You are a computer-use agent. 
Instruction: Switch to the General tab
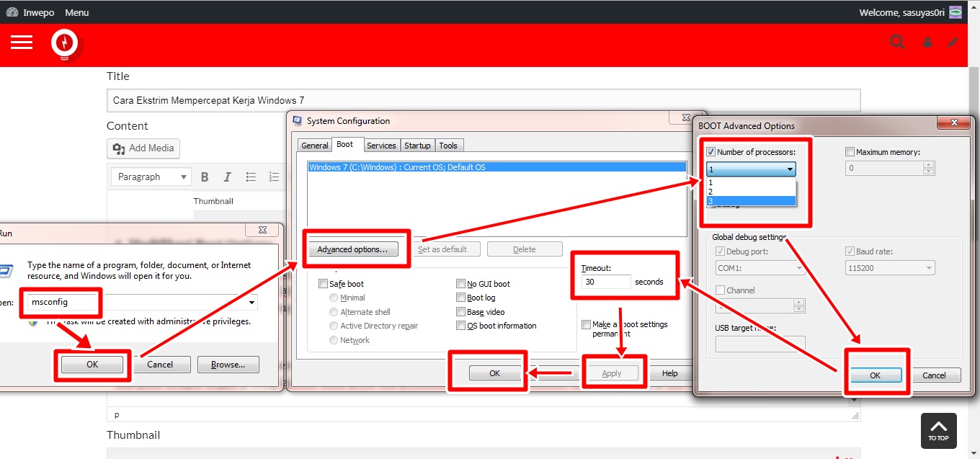click(x=315, y=146)
